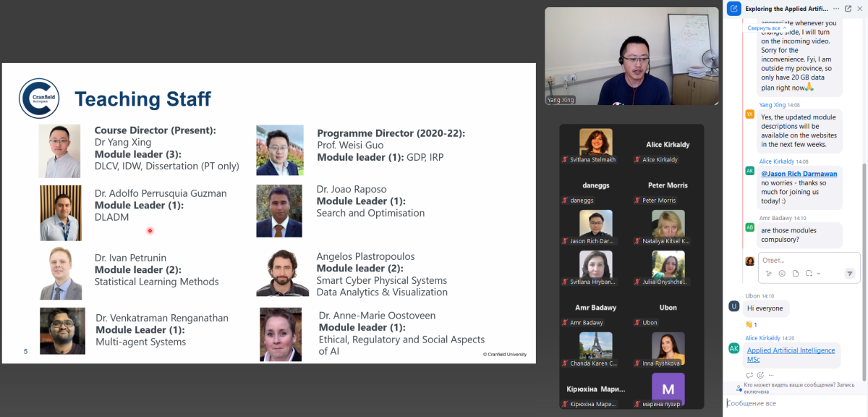Image resolution: width=868 pixels, height=417 pixels.
Task: Type in the Сообщение все message field
Action: (792, 403)
